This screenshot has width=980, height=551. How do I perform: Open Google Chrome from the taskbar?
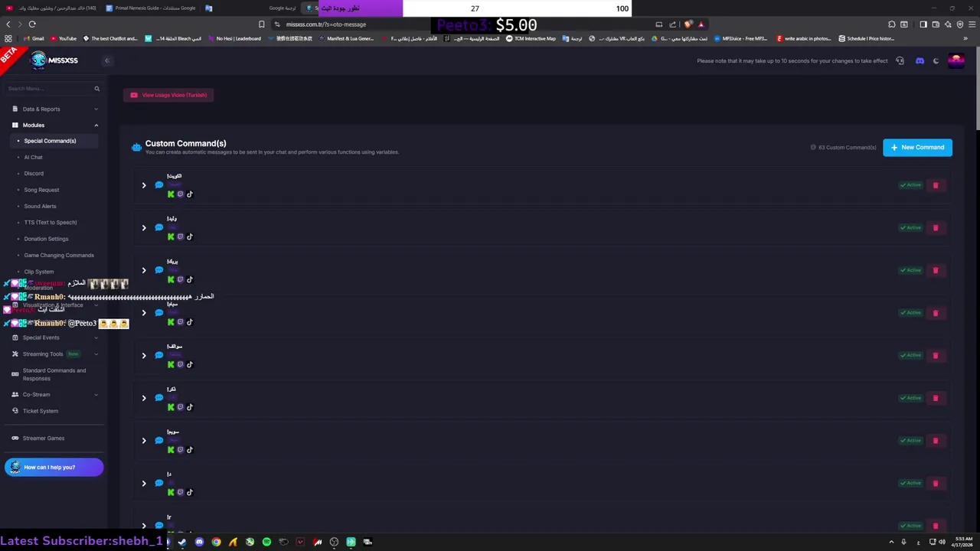pos(216,542)
